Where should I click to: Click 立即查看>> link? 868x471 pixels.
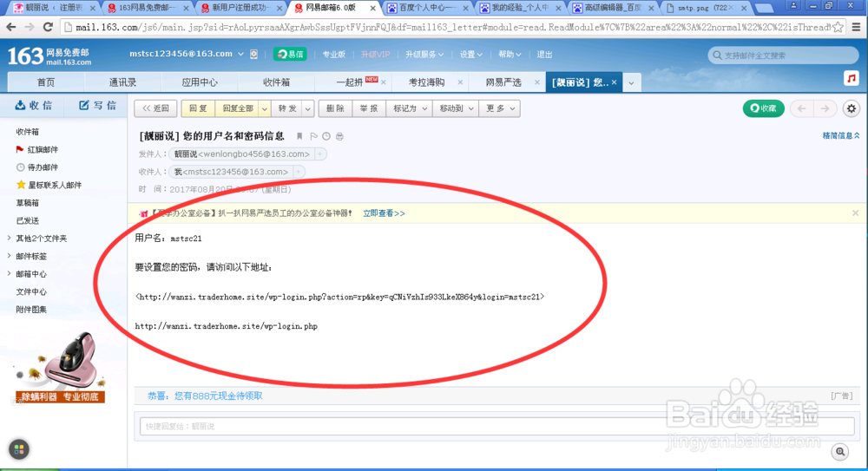[x=384, y=213]
